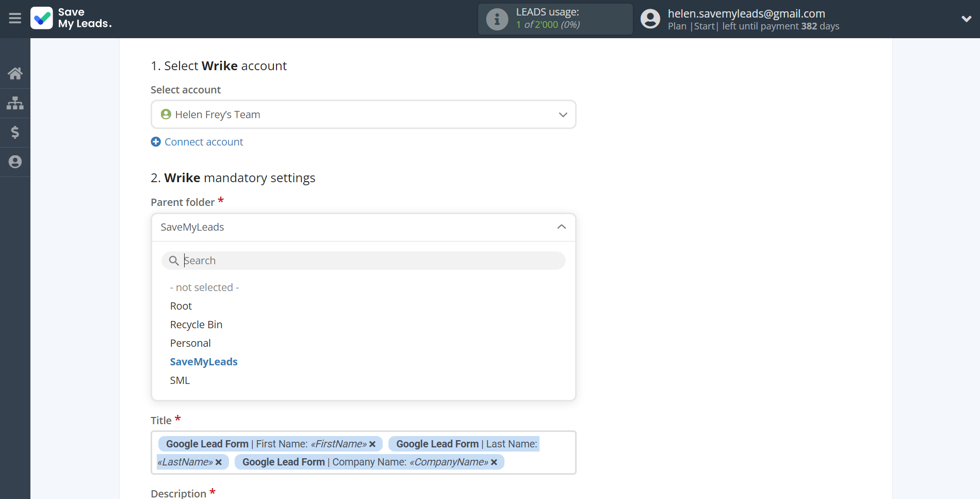Expand the account menu chevron in the header
980x499 pixels.
tap(966, 19)
